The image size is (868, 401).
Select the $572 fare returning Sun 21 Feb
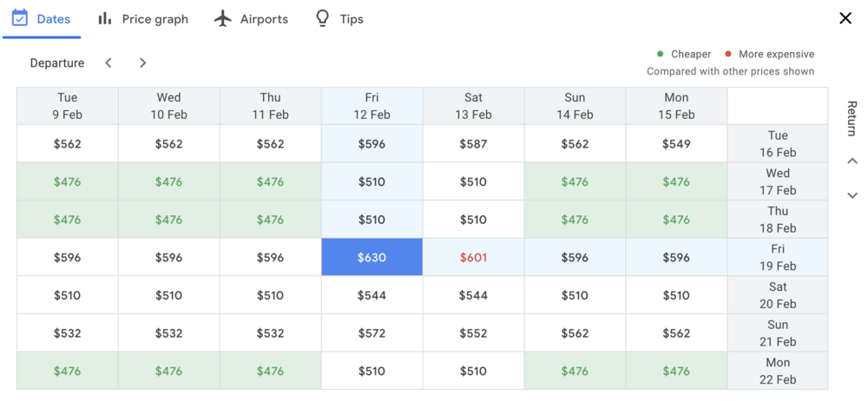(x=372, y=333)
